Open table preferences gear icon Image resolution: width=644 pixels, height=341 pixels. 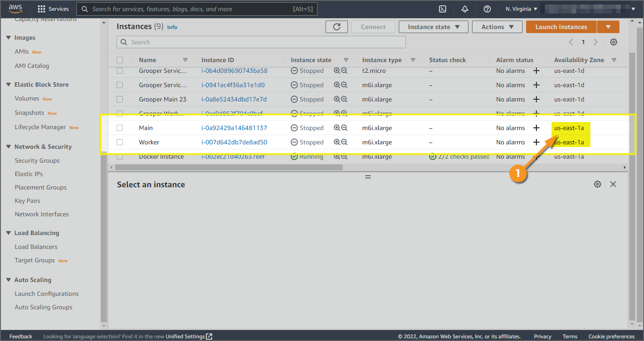(614, 42)
